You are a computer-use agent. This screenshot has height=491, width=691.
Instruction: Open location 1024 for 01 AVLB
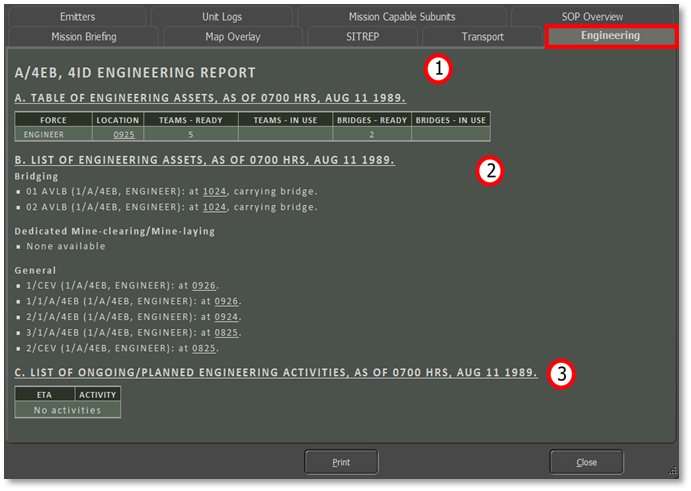click(214, 191)
